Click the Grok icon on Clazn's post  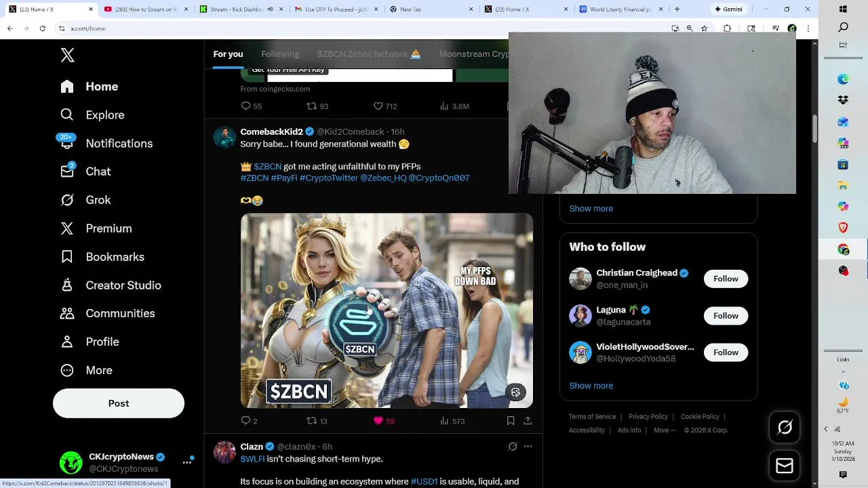pos(513,447)
